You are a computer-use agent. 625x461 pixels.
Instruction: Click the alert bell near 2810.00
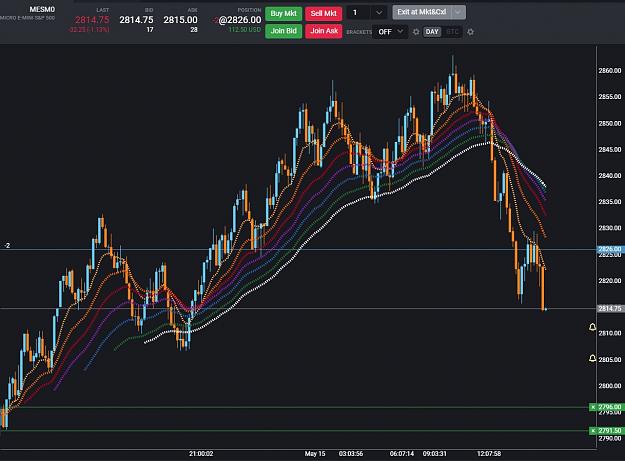[593, 327]
